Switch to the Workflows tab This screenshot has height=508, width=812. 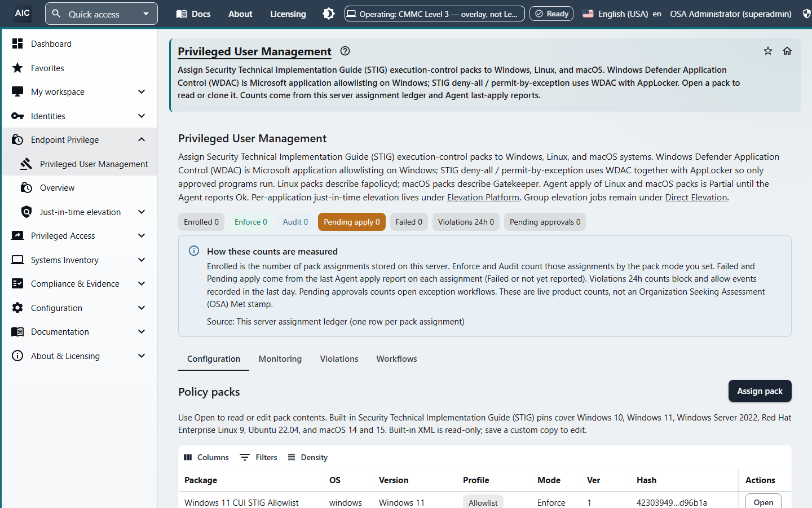tap(396, 359)
